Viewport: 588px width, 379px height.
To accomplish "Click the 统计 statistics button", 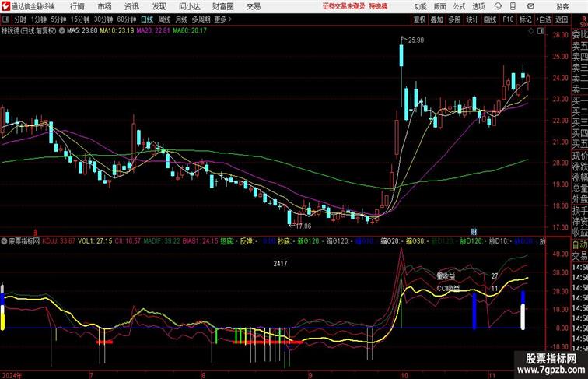I will tap(472, 19).
